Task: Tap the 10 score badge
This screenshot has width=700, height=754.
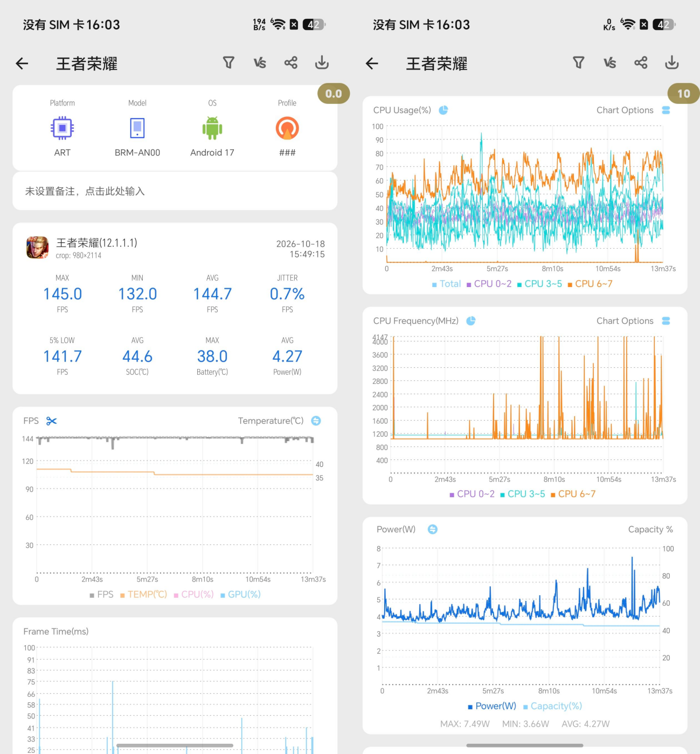Action: pyautogui.click(x=683, y=94)
